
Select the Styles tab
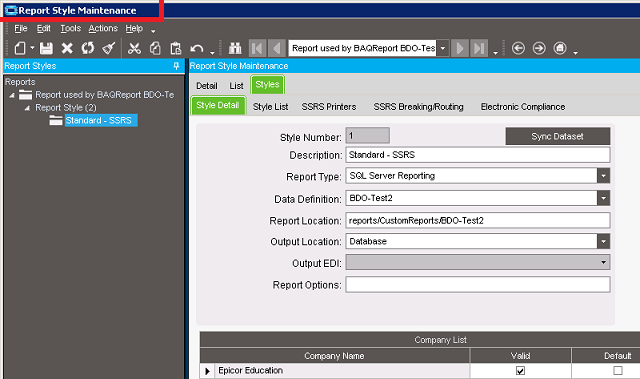tap(267, 84)
